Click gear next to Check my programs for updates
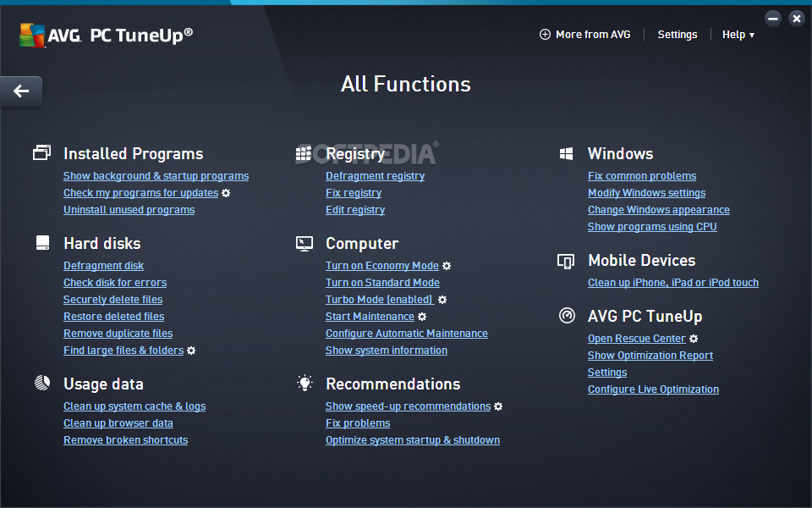This screenshot has height=508, width=812. coord(226,193)
